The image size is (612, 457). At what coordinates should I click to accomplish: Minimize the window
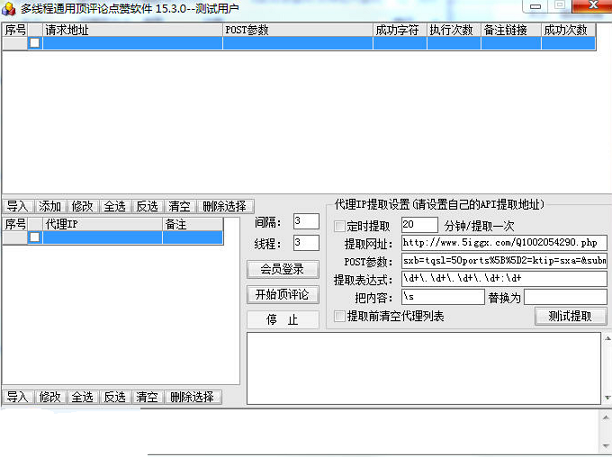[x=536, y=6]
